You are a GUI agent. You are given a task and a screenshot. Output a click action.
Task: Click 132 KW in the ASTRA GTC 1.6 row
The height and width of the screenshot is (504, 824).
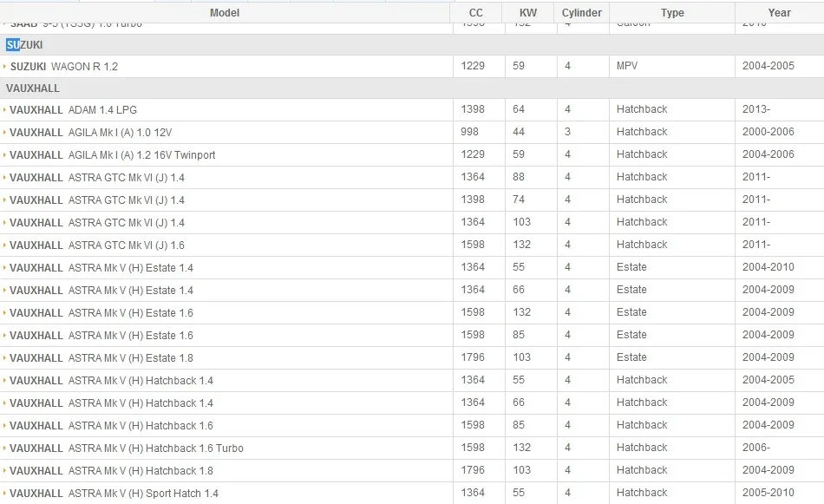point(522,245)
